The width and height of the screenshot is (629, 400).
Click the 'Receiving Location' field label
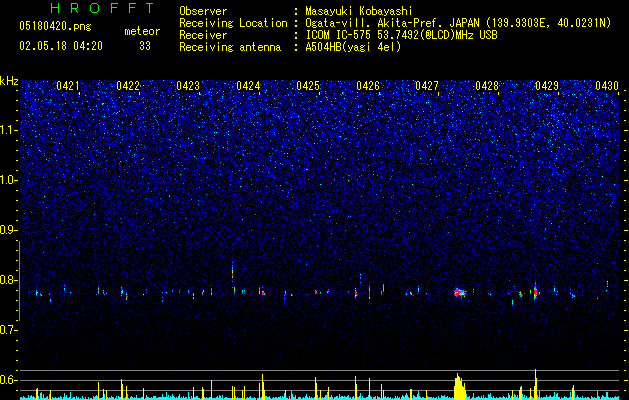(x=233, y=23)
